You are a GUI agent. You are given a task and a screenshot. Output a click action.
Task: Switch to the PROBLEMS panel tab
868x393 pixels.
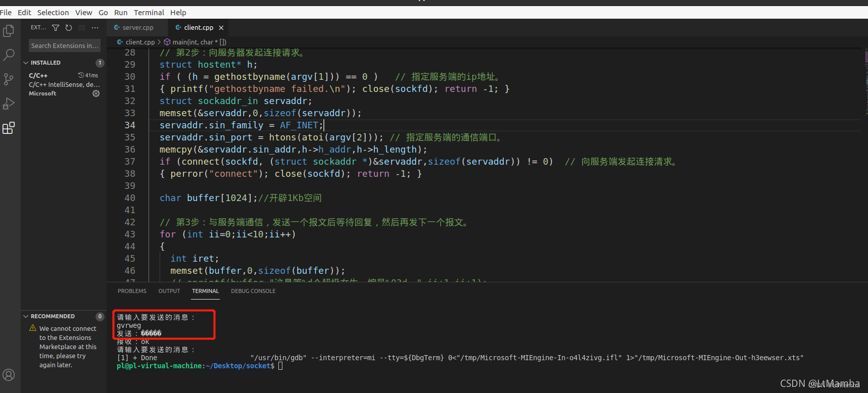132,291
